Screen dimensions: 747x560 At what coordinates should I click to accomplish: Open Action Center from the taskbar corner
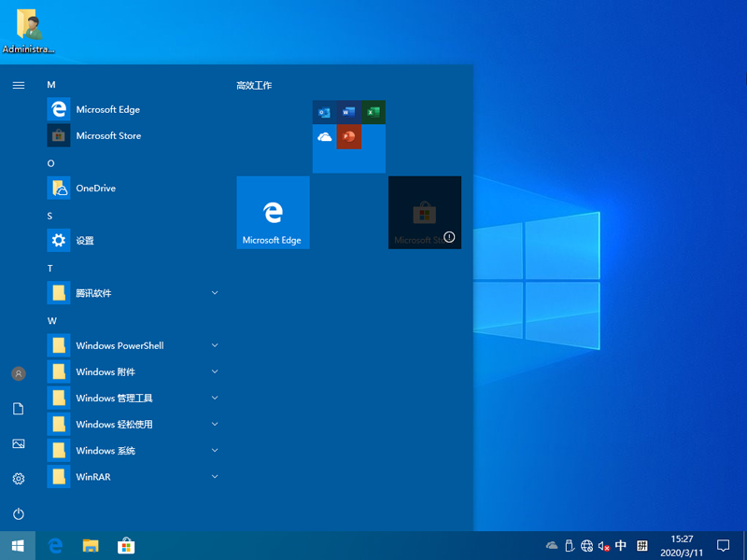point(724,546)
